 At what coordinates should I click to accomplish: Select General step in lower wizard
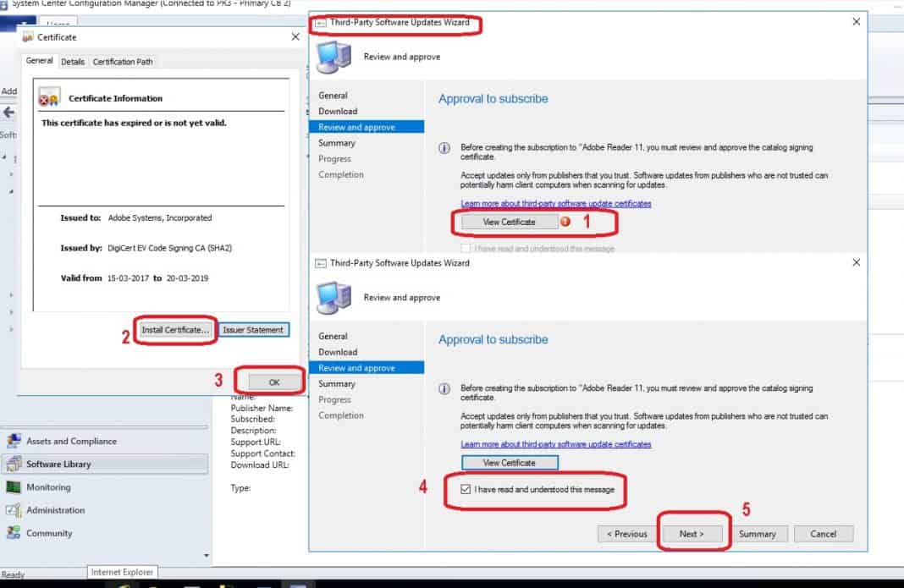pyautogui.click(x=333, y=336)
